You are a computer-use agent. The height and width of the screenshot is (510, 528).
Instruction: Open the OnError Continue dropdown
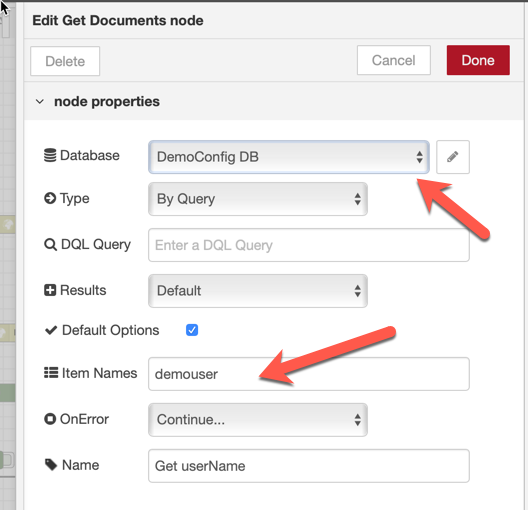click(258, 420)
